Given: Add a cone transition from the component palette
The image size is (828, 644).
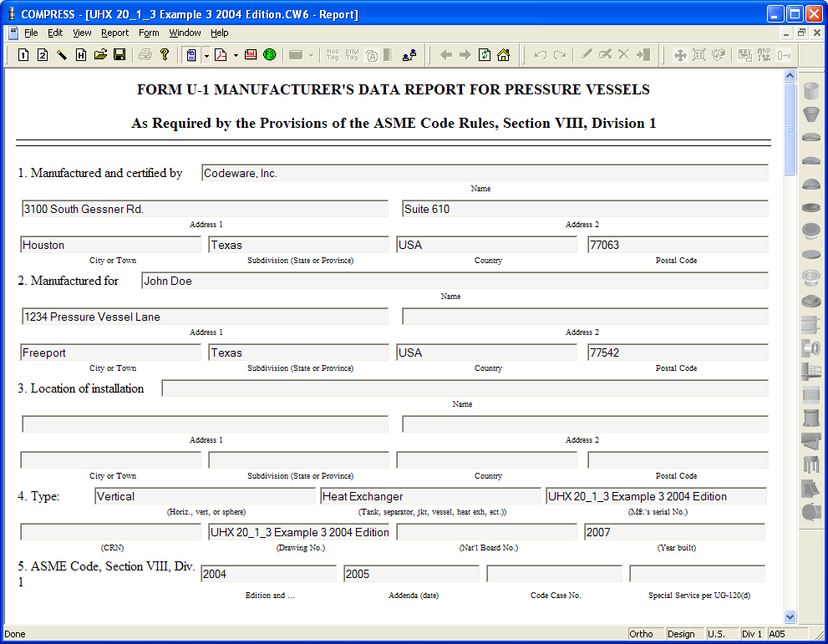Looking at the screenshot, I should click(x=811, y=114).
